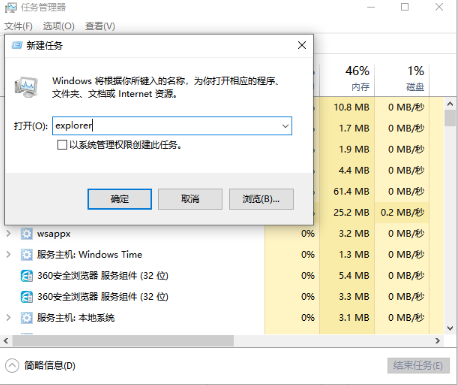Maximize the Task Manager window
458x385 pixels.
[x=405, y=7]
